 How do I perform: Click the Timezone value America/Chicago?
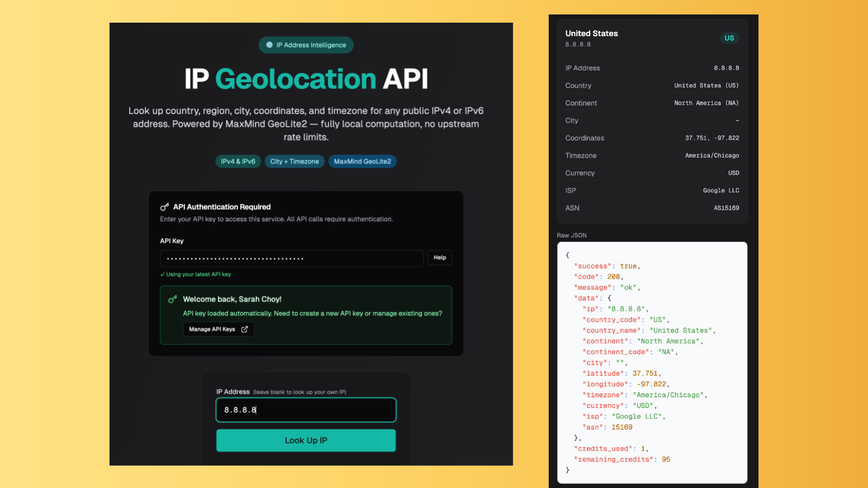point(712,155)
